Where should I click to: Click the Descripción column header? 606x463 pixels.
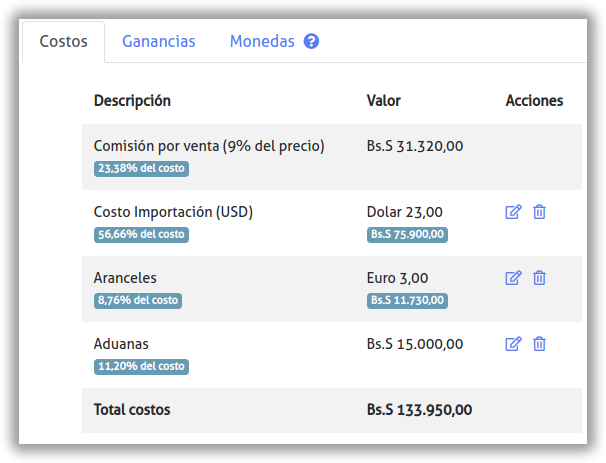click(x=132, y=101)
